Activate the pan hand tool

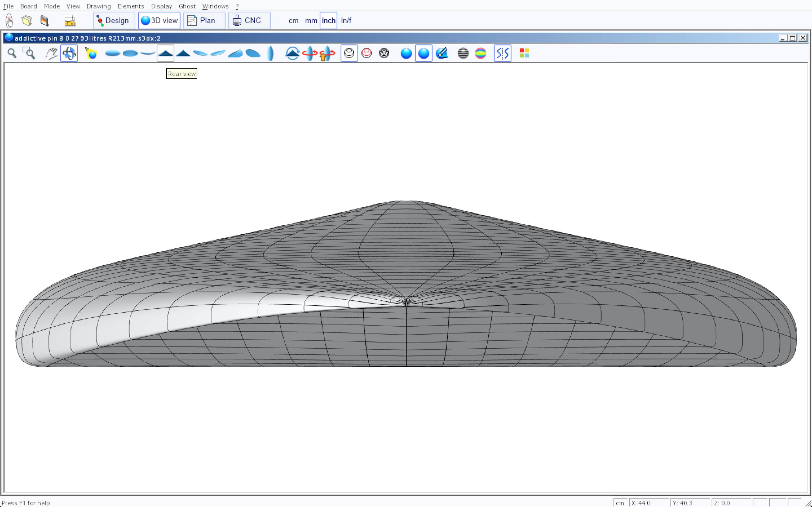tap(51, 53)
